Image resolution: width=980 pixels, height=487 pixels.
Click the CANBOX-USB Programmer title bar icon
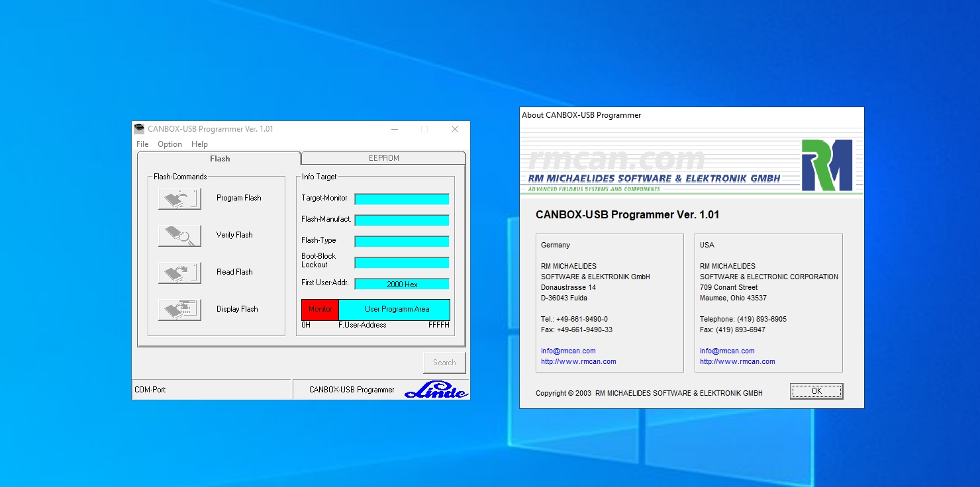pos(139,129)
